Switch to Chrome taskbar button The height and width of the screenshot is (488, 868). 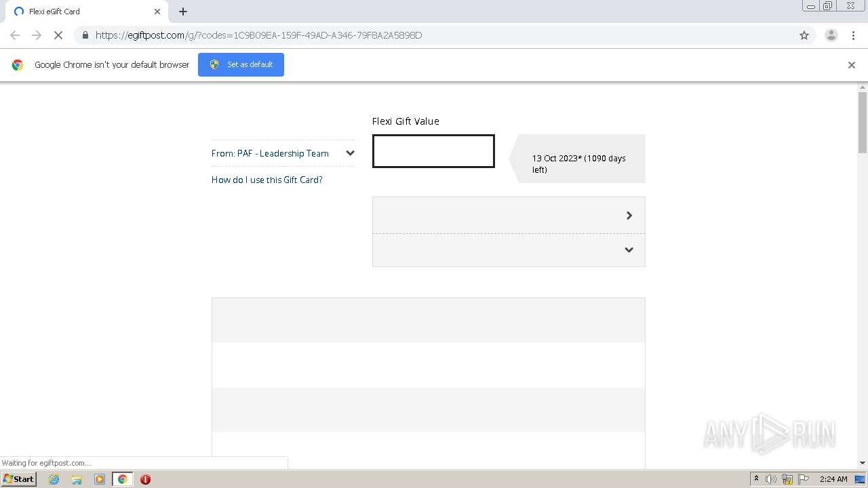pos(122,479)
